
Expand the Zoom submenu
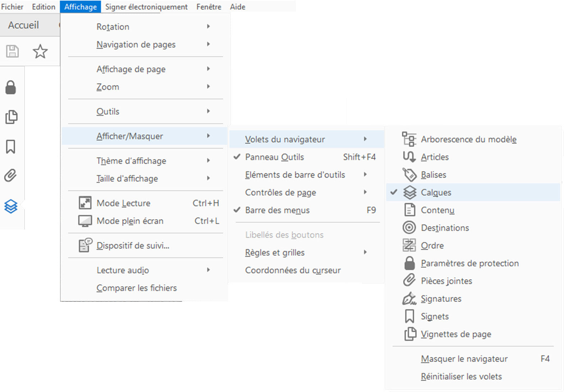coord(108,87)
